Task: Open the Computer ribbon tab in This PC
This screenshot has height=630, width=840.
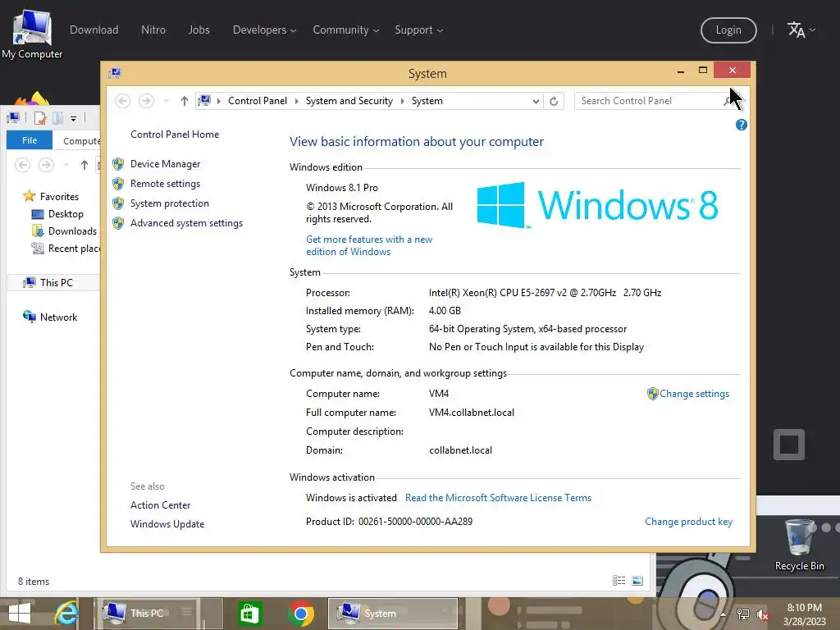Action: pyautogui.click(x=81, y=141)
